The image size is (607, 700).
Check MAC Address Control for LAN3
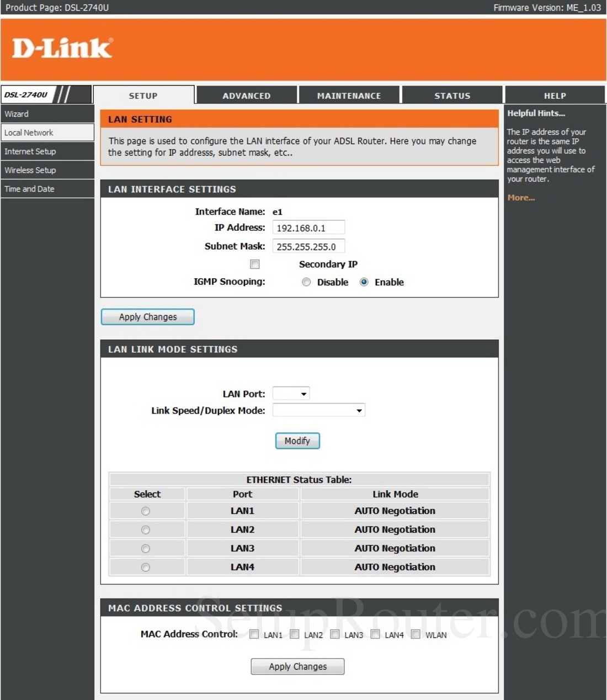coord(335,634)
